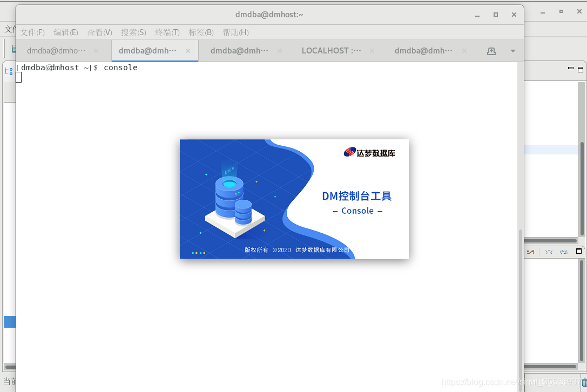
Task: Maximize the background window
Action: (x=561, y=11)
